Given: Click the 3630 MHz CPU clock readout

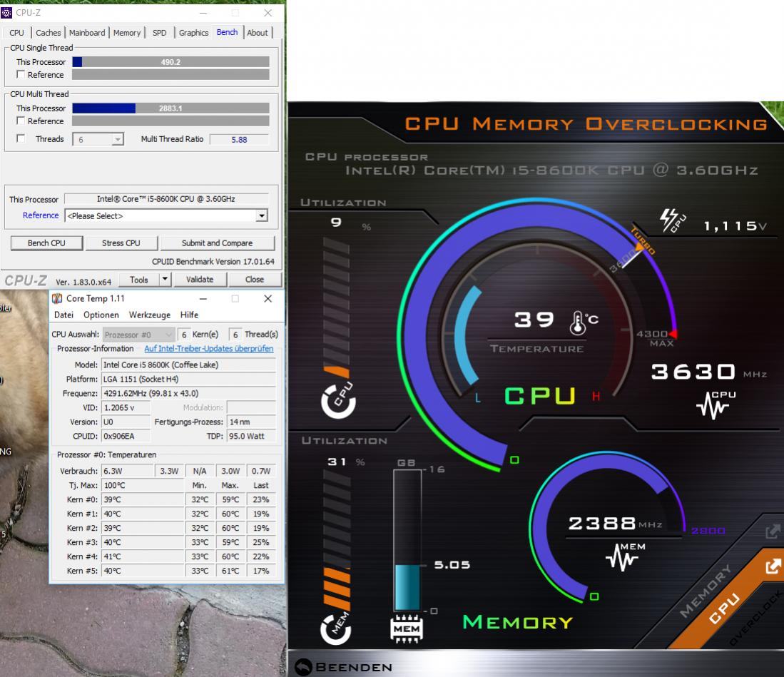Looking at the screenshot, I should tap(693, 372).
